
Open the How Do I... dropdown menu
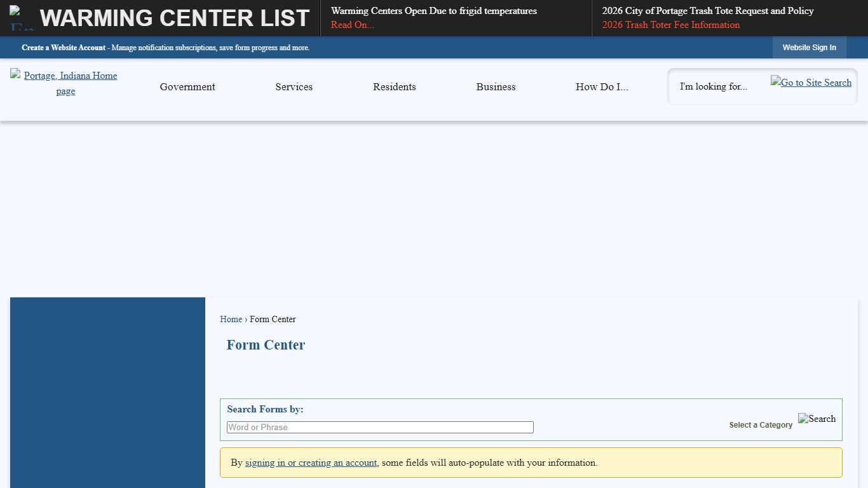601,86
